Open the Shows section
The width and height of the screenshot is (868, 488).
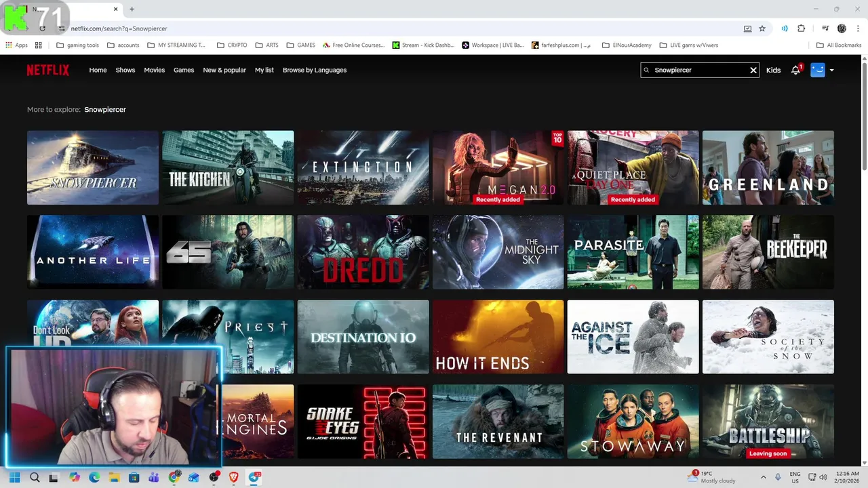[x=125, y=70]
